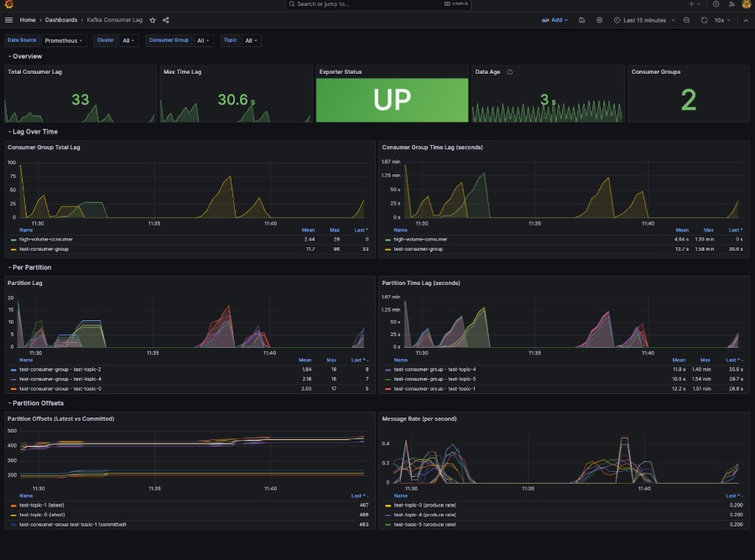Click the Grafana logo
Viewport: 755px width, 560px height.
[8, 4]
